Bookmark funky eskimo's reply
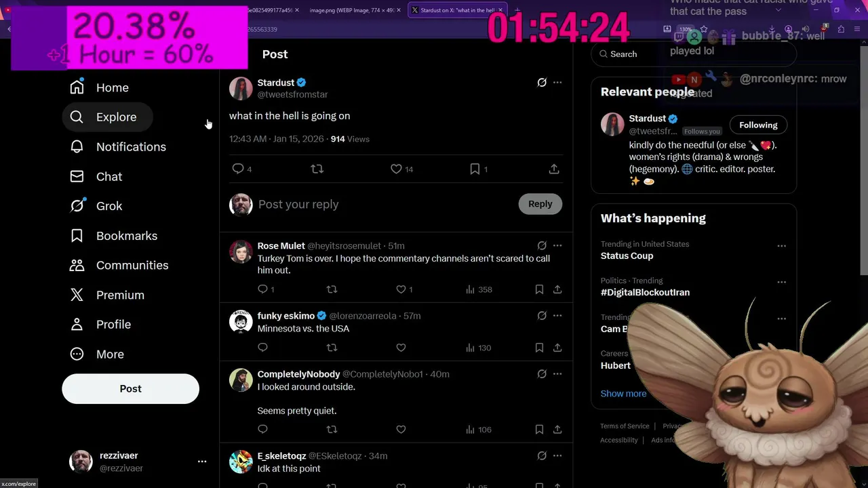The width and height of the screenshot is (868, 488). pos(539,348)
